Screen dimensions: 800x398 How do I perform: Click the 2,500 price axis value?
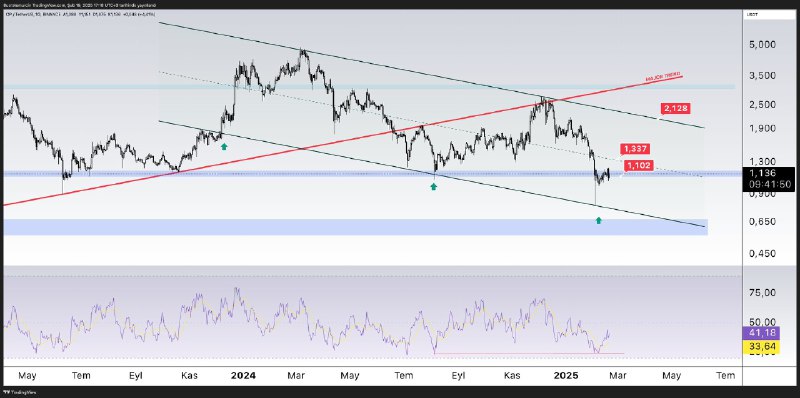(762, 104)
